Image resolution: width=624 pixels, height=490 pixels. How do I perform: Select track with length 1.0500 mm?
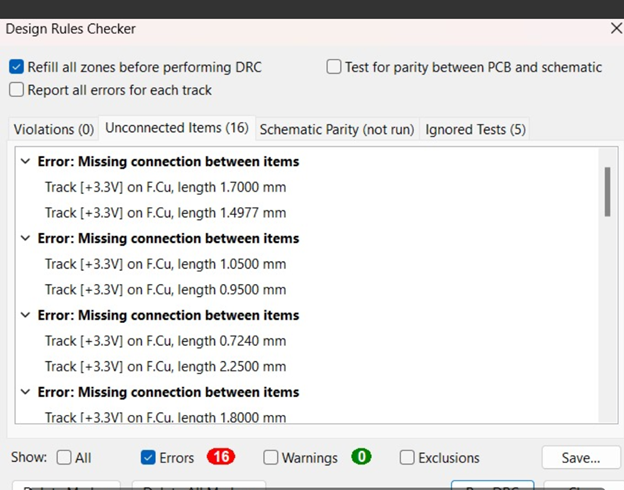tap(165, 264)
